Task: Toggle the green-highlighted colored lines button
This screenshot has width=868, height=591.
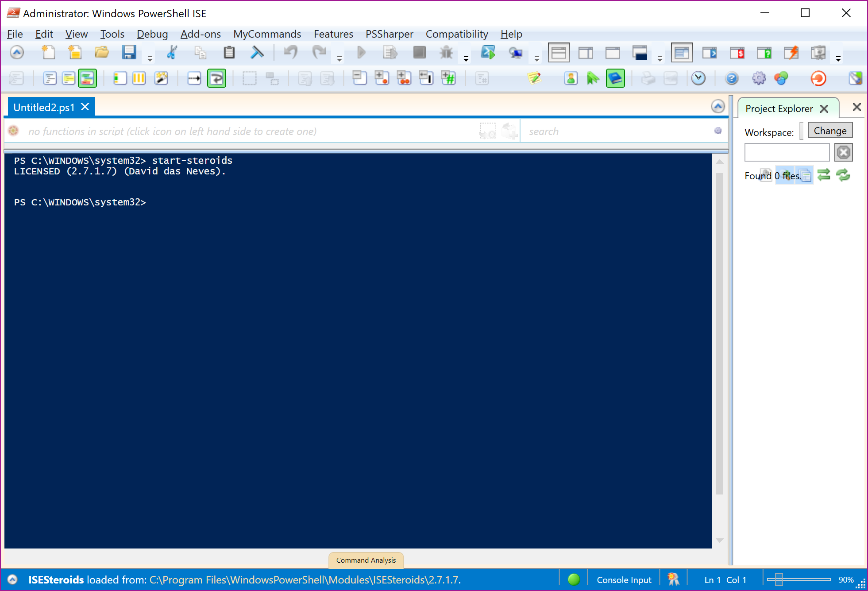Action: point(87,78)
